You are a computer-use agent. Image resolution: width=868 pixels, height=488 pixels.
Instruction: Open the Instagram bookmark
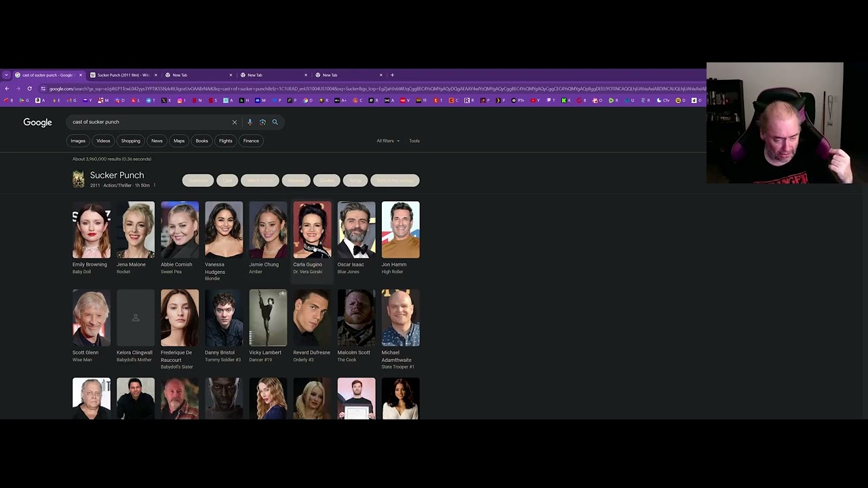[180, 100]
